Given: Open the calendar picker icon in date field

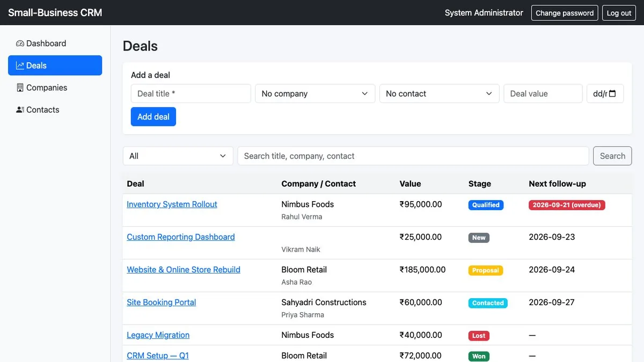Looking at the screenshot, I should coord(613,93).
